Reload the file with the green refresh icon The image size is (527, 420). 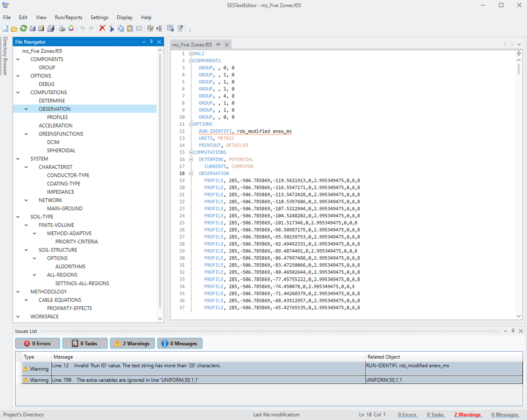(23, 28)
